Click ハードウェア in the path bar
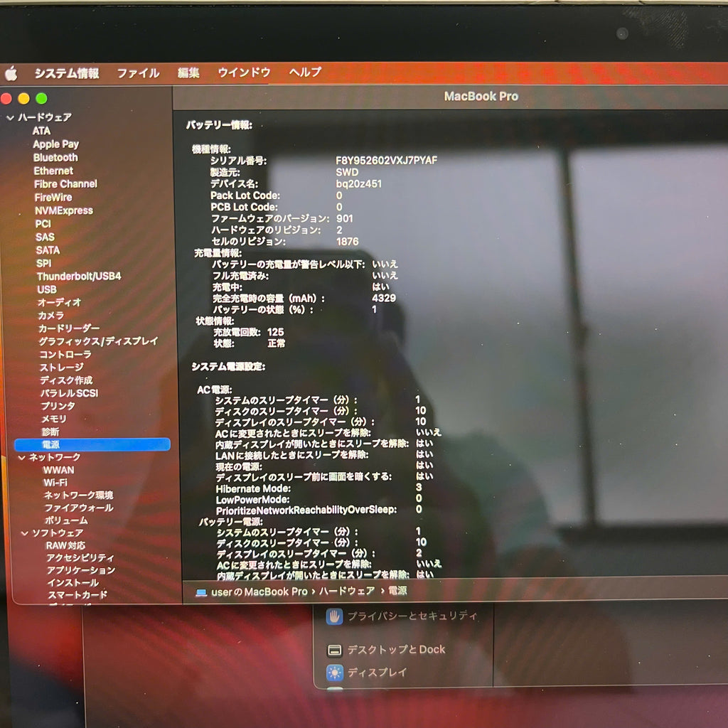728x728 pixels. click(347, 591)
